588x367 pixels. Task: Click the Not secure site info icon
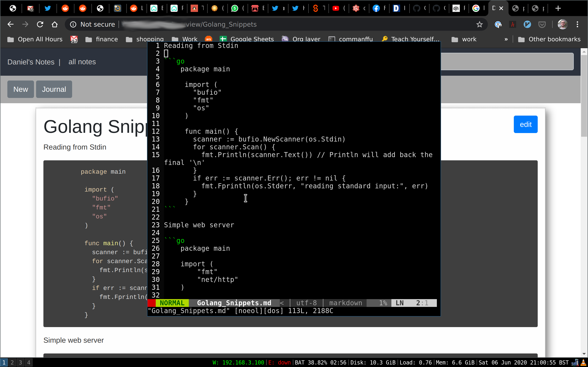point(73,24)
